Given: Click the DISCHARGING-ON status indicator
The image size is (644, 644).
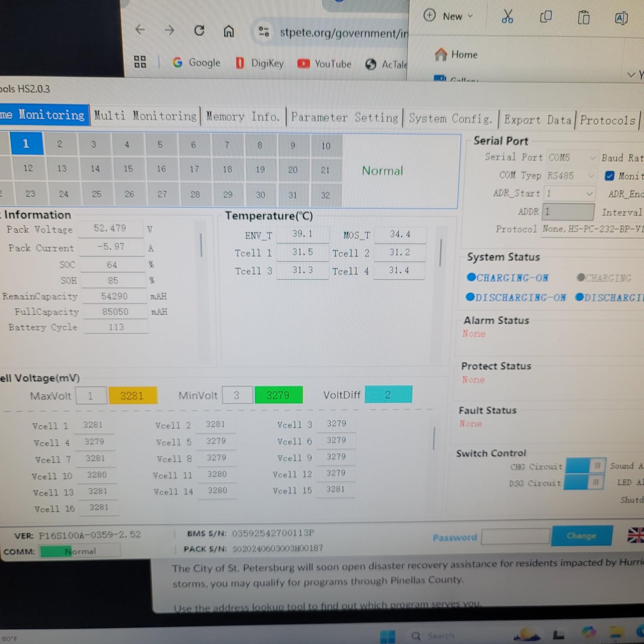Looking at the screenshot, I should 516,297.
